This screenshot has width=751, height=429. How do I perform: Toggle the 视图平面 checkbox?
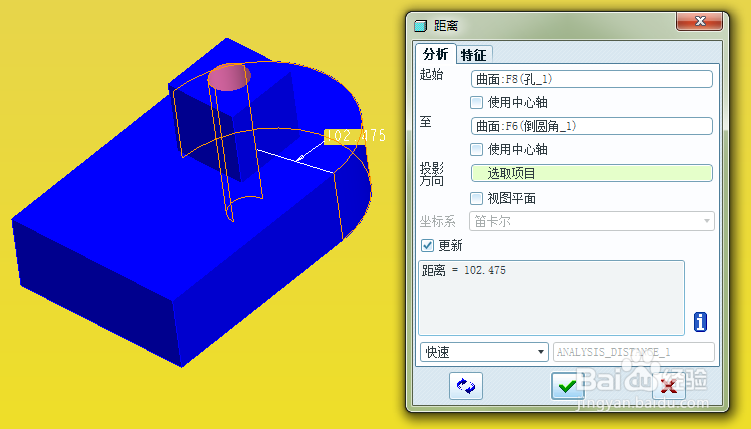click(476, 198)
